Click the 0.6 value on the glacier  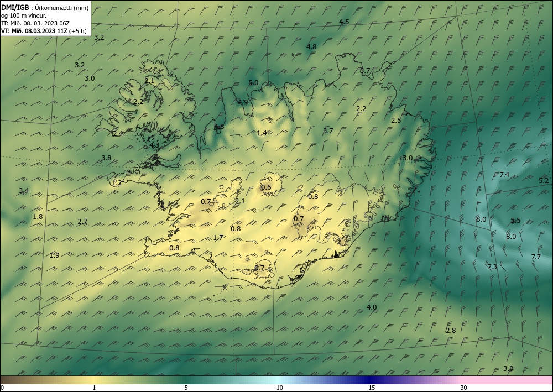[267, 187]
